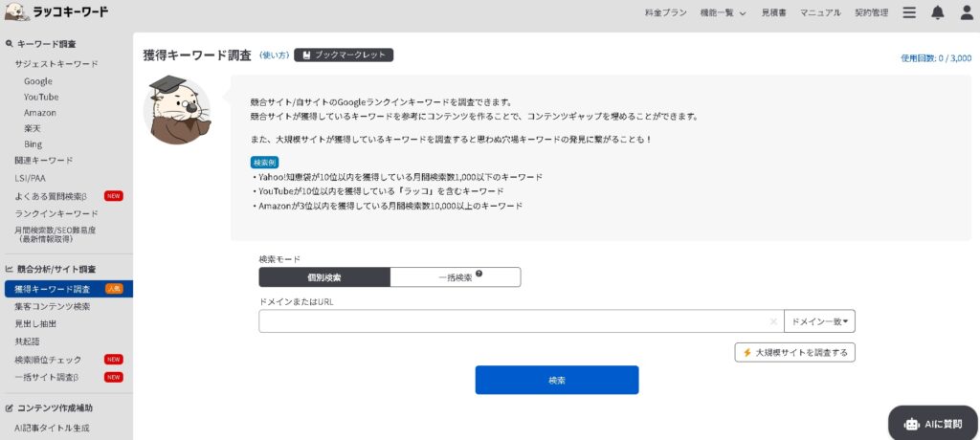The image size is (980, 440).
Task: Open the ドメイン一致 match type dropdown
Action: tap(819, 321)
